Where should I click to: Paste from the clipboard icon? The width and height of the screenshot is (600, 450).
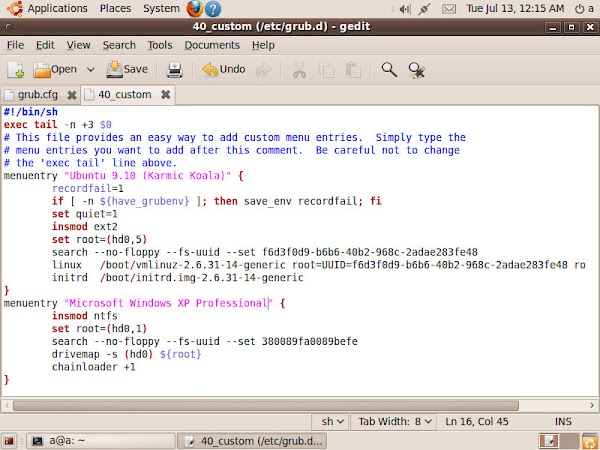[x=353, y=70]
